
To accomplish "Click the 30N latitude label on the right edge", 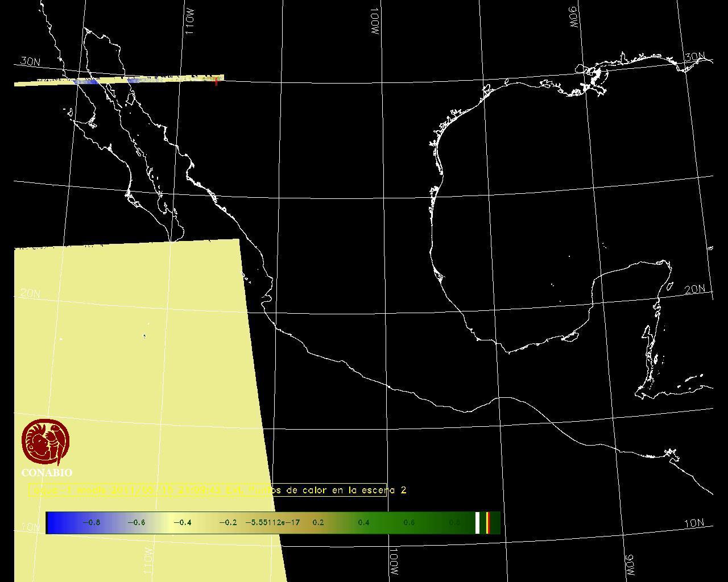I will (695, 57).
